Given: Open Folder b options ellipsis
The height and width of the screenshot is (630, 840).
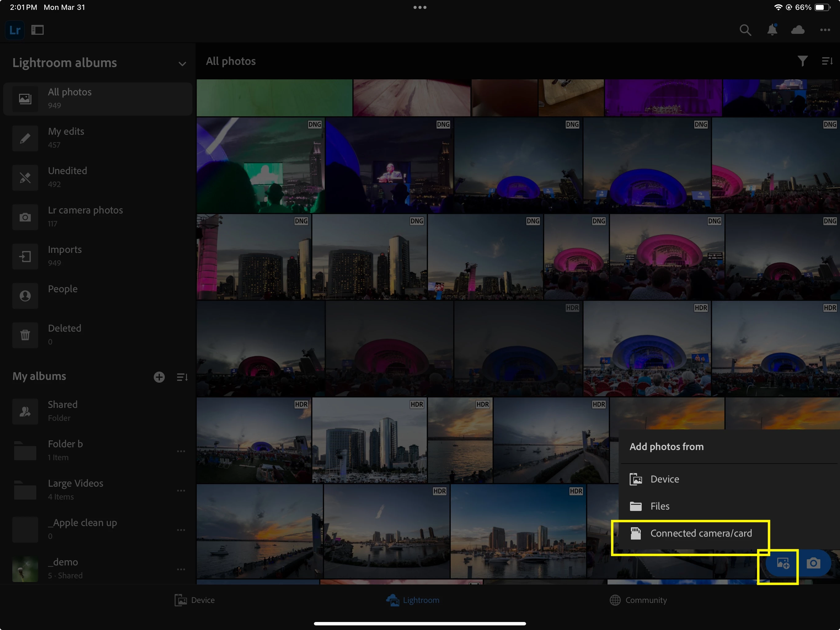Looking at the screenshot, I should pos(181,451).
